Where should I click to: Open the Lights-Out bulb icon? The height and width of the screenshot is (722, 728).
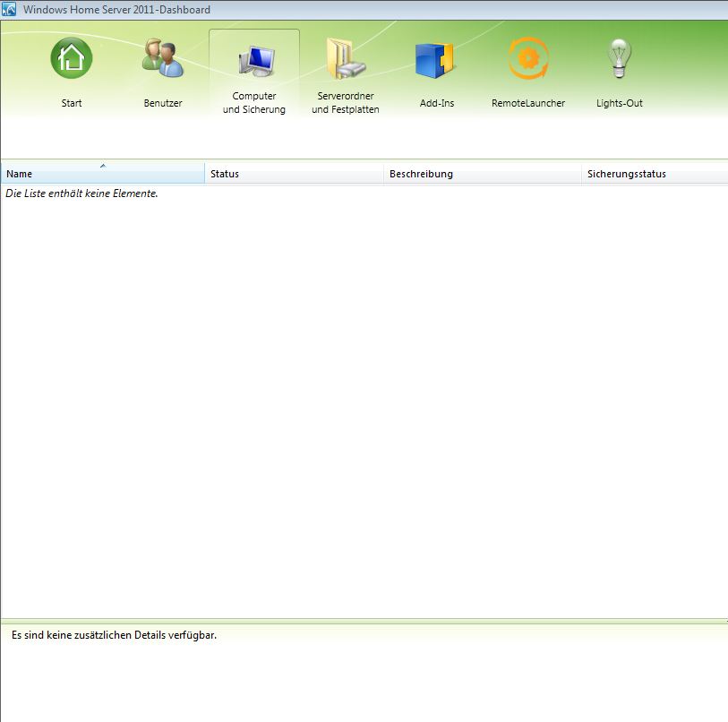pos(620,58)
